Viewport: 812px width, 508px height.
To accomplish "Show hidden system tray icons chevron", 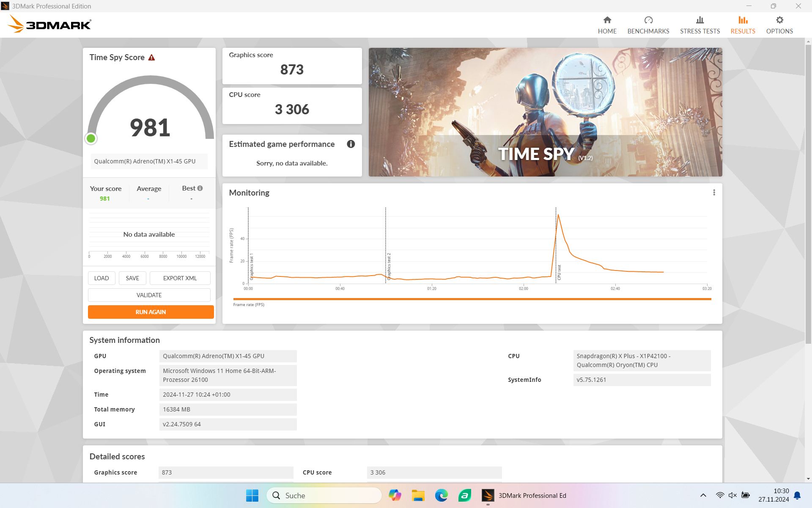I will pos(703,495).
